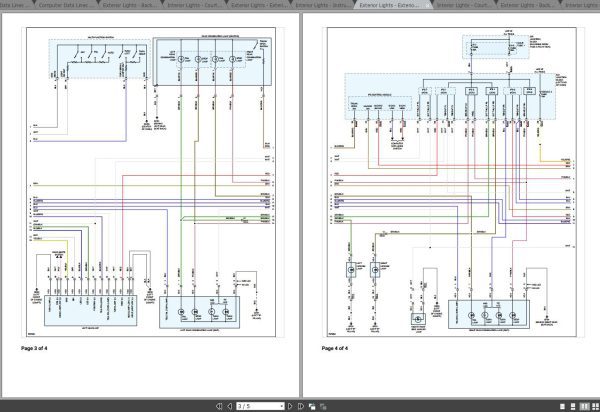Open the page number dropdown arrow

282,406
